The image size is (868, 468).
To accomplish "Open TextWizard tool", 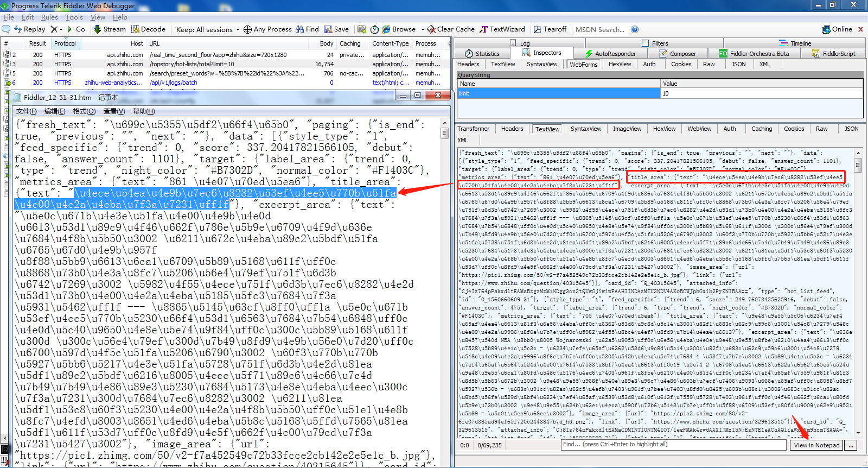I will pyautogui.click(x=502, y=29).
